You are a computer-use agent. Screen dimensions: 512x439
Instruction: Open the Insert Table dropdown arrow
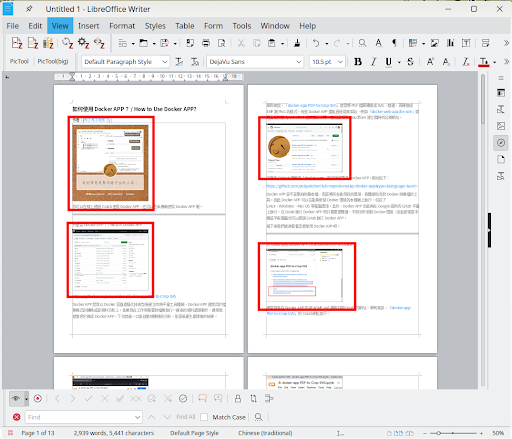(x=424, y=43)
